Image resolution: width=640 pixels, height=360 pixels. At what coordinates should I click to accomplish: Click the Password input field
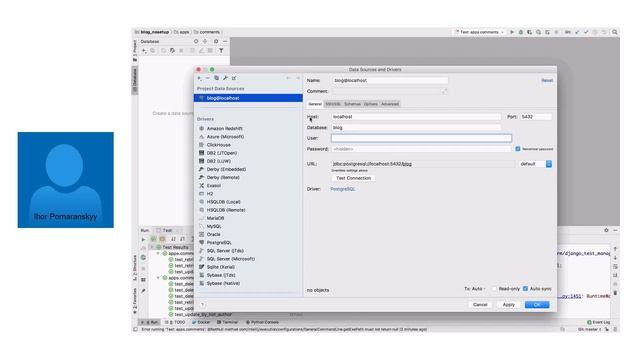(421, 149)
